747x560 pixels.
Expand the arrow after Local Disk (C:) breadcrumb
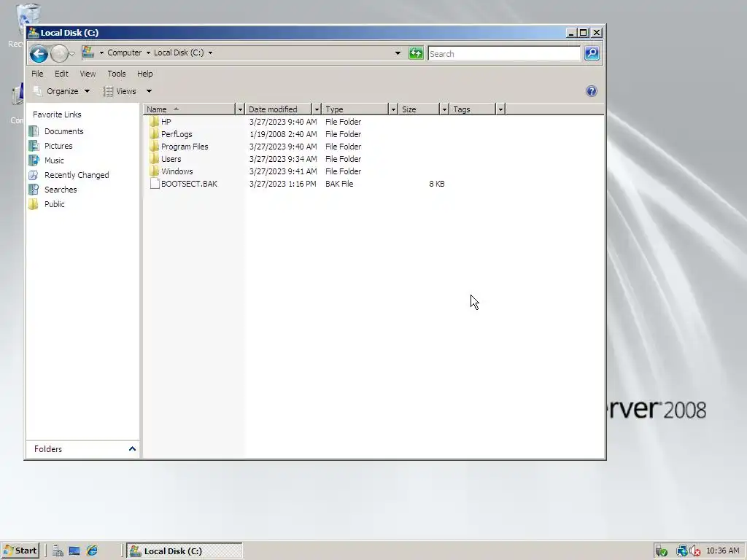pos(210,52)
